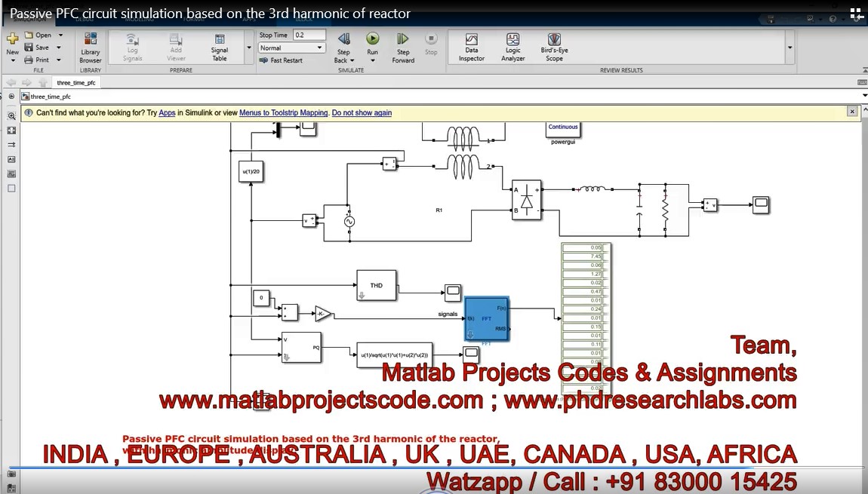
Task: Open the address bar dropdown arrow
Action: click(x=865, y=97)
